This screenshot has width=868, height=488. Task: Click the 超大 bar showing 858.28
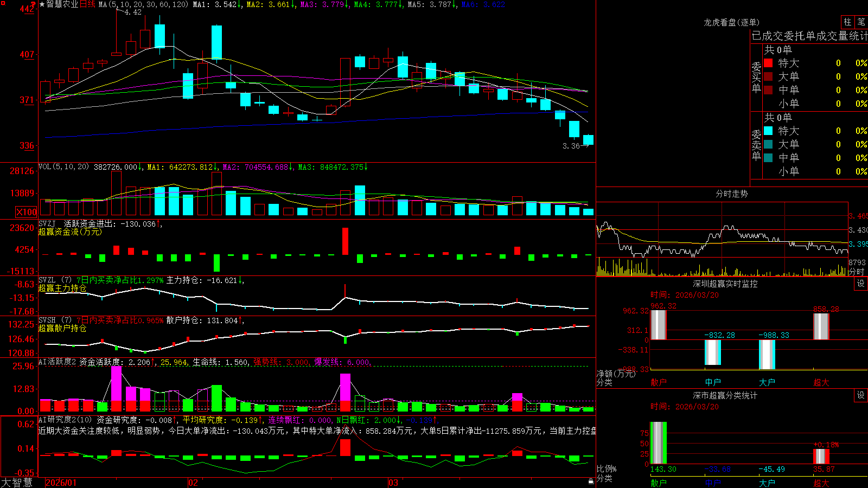(x=821, y=326)
